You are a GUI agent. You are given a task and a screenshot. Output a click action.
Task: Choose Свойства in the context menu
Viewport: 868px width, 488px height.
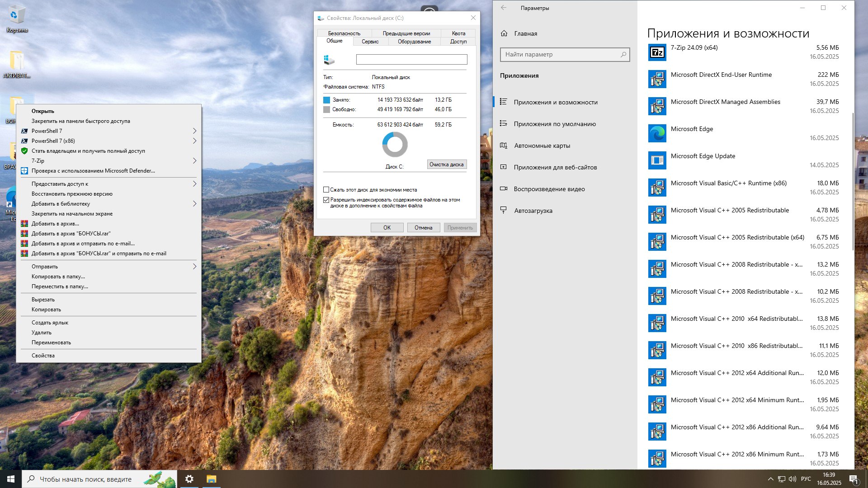pos(108,356)
